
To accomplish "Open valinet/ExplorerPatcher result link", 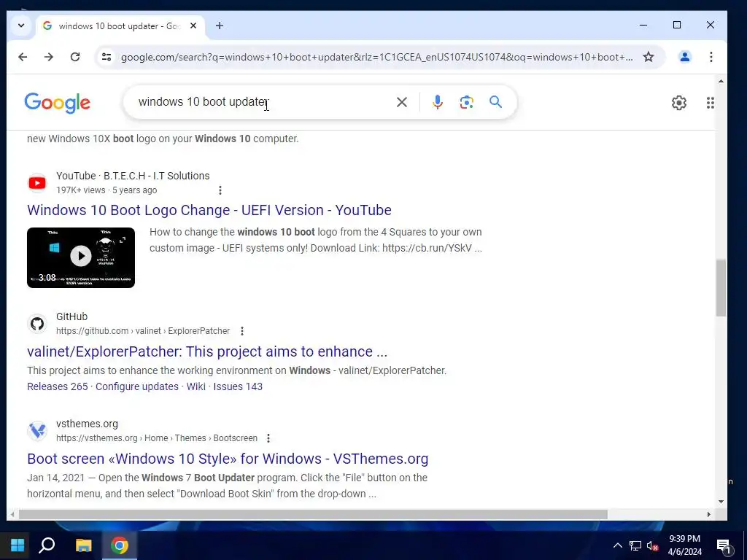I will pos(207,351).
